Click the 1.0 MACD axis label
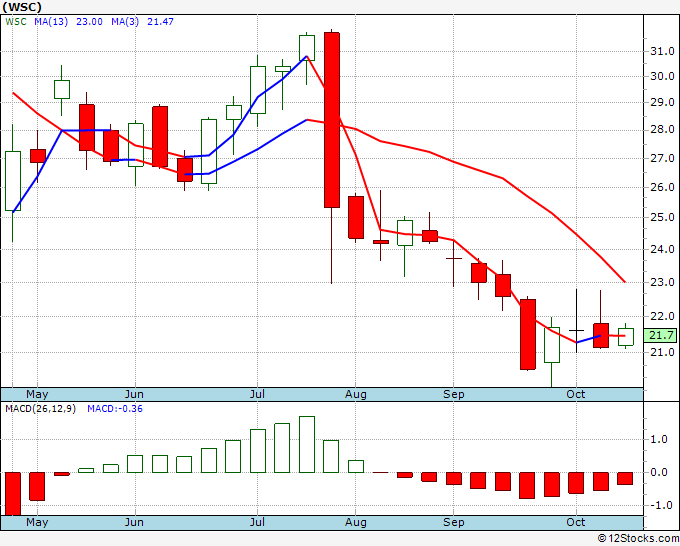The image size is (680, 546). point(659,439)
